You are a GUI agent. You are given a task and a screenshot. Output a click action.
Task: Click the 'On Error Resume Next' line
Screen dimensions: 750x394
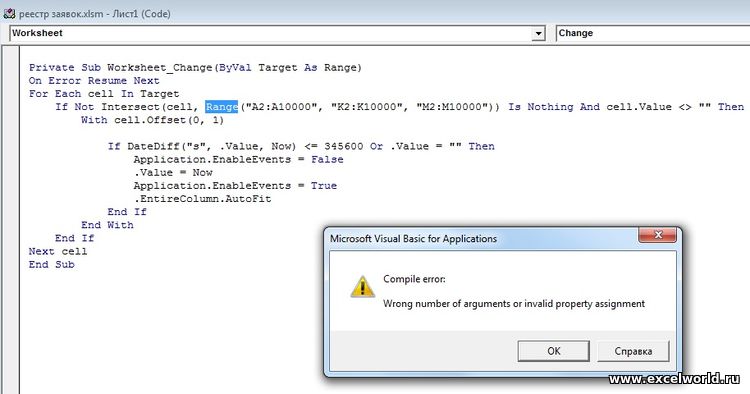tap(94, 80)
